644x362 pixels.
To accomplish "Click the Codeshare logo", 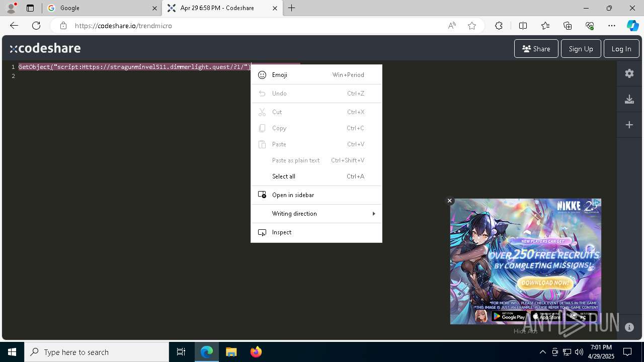I will click(45, 48).
